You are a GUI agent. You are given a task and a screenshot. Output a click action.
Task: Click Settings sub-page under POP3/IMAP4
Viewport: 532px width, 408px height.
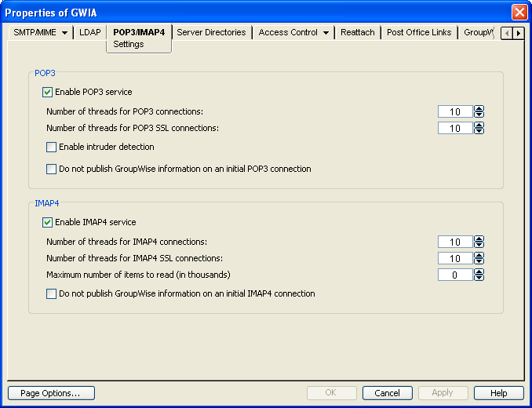pyautogui.click(x=129, y=44)
